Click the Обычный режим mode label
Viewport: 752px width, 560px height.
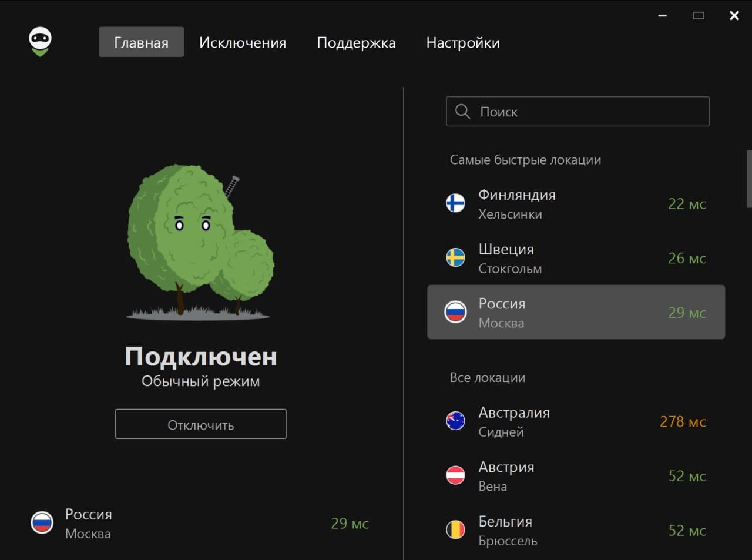click(201, 381)
